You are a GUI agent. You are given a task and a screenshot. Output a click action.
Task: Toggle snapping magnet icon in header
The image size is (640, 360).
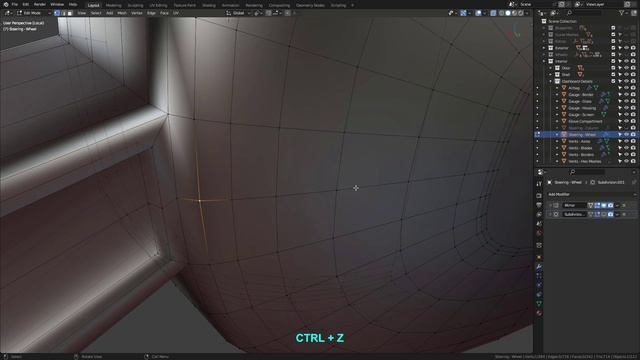coord(269,13)
